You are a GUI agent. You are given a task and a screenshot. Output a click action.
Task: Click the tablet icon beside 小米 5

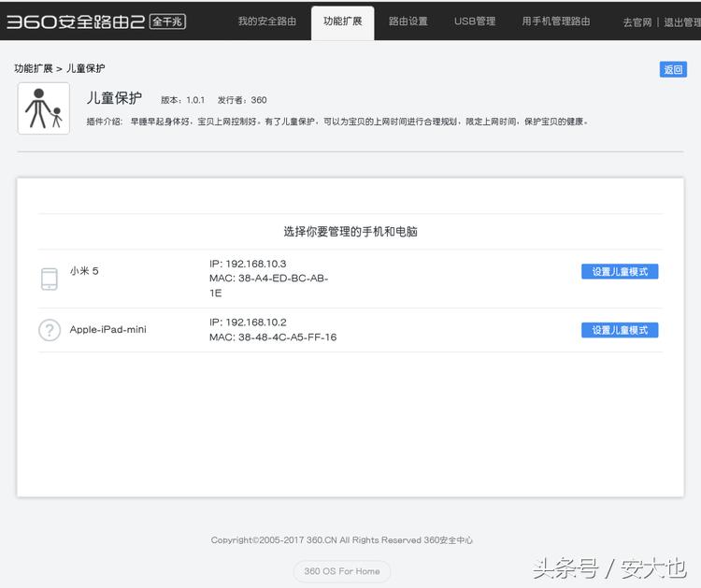click(50, 279)
